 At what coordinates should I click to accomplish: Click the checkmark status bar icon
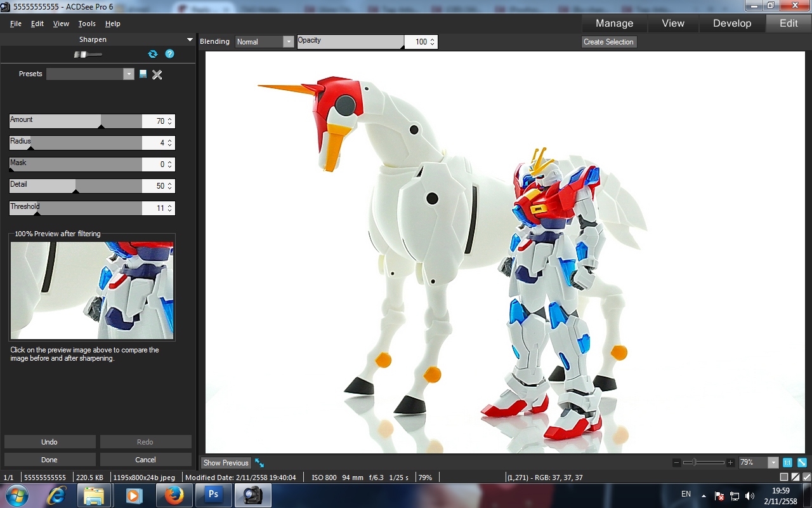pyautogui.click(x=806, y=477)
